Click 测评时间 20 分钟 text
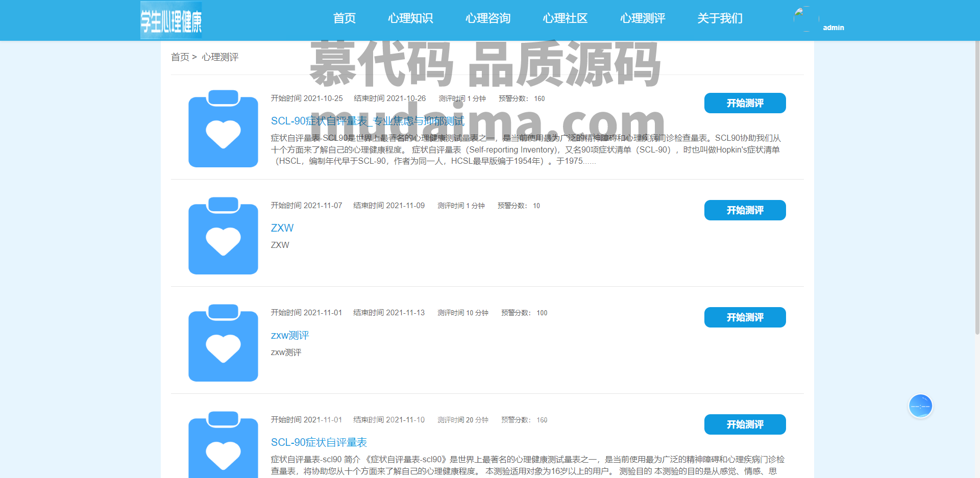 coord(463,420)
